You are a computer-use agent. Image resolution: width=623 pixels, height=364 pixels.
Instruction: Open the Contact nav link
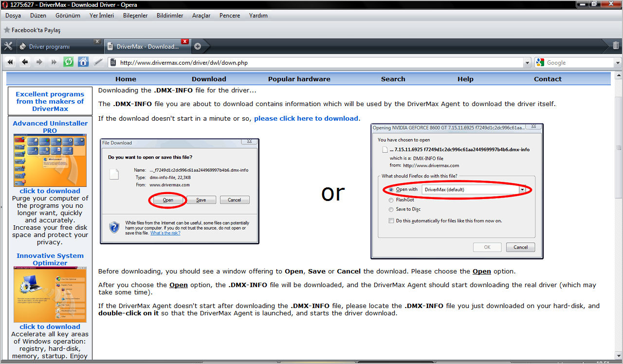tap(548, 79)
